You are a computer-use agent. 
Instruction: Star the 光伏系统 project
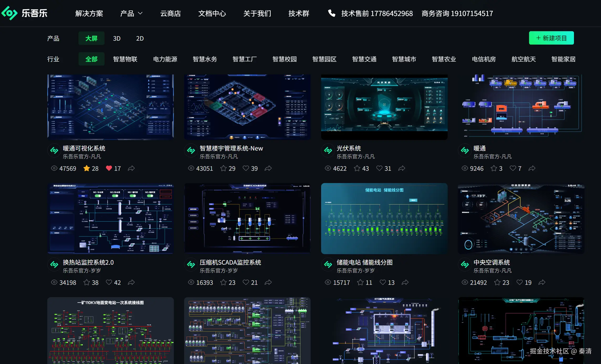point(357,168)
